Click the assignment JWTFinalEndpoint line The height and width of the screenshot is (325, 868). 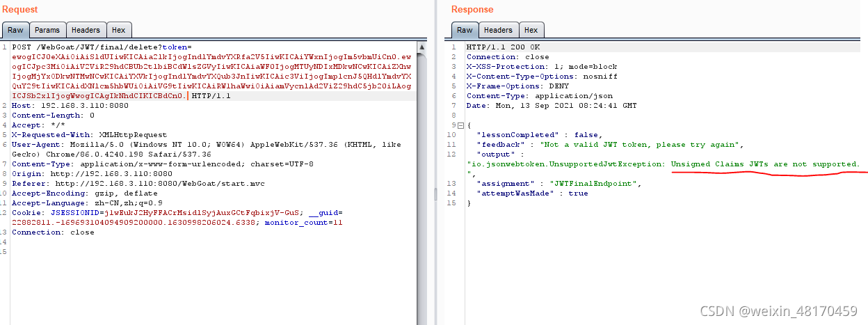558,184
